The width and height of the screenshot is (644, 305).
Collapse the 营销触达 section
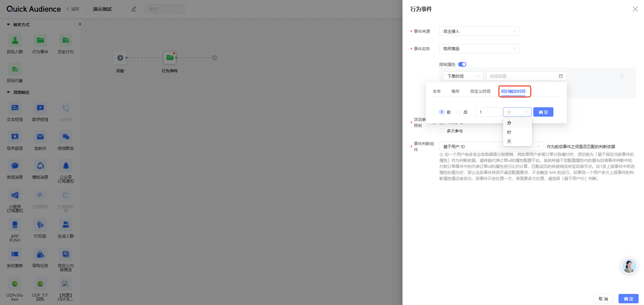8,92
